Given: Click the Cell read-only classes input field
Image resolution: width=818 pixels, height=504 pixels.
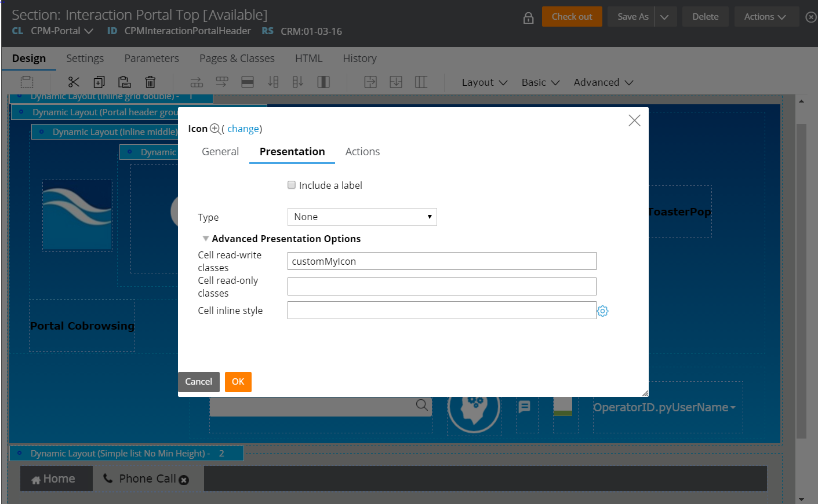Looking at the screenshot, I should tap(441, 287).
